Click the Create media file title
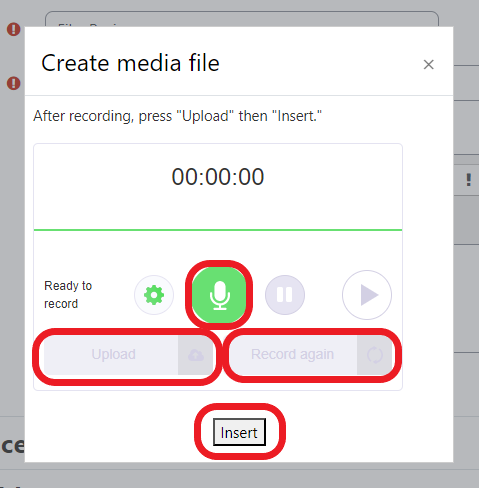 (x=130, y=63)
